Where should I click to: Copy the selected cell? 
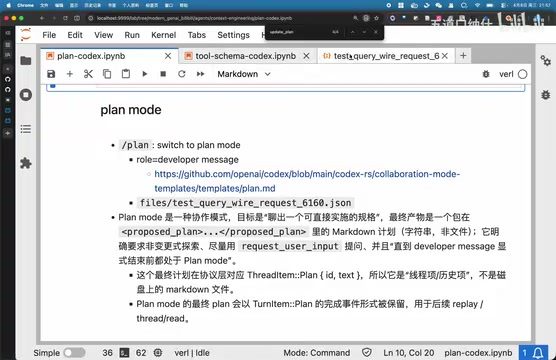tap(107, 74)
